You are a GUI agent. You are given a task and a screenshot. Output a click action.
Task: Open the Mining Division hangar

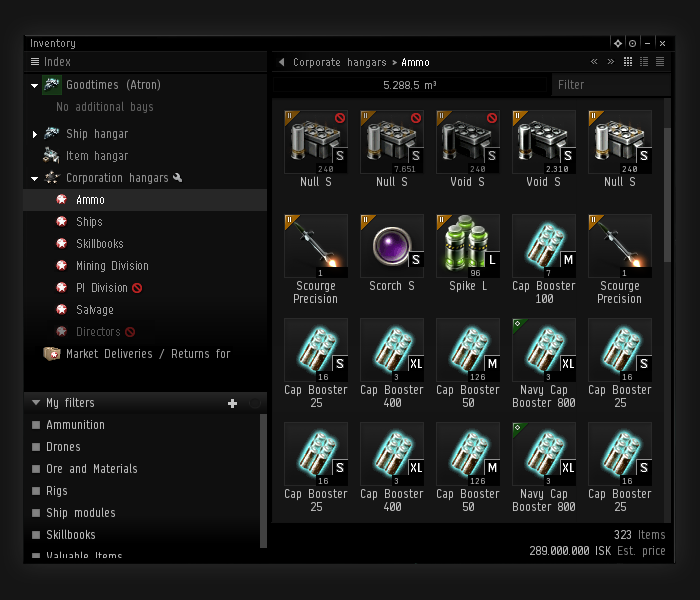point(145,266)
